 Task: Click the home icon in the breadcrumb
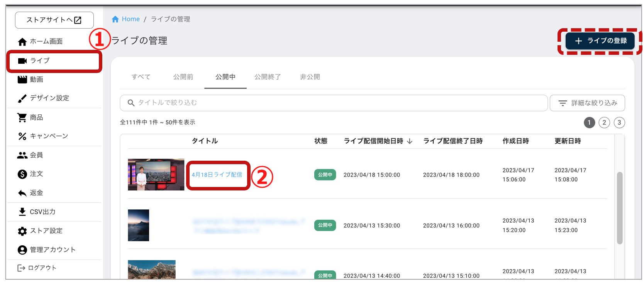click(115, 19)
